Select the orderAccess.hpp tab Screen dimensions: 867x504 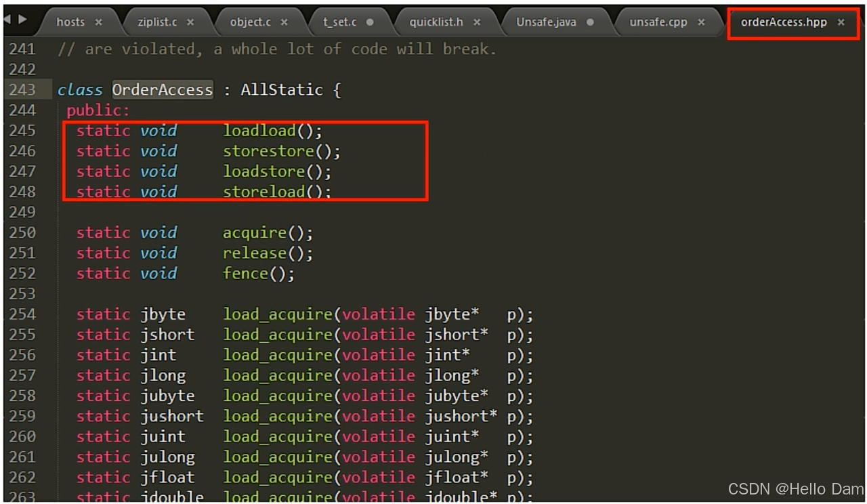click(x=784, y=22)
